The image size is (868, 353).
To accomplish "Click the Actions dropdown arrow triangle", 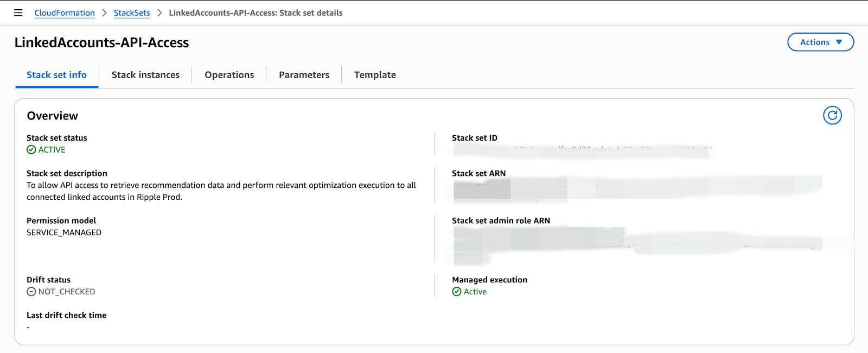I will tap(839, 42).
